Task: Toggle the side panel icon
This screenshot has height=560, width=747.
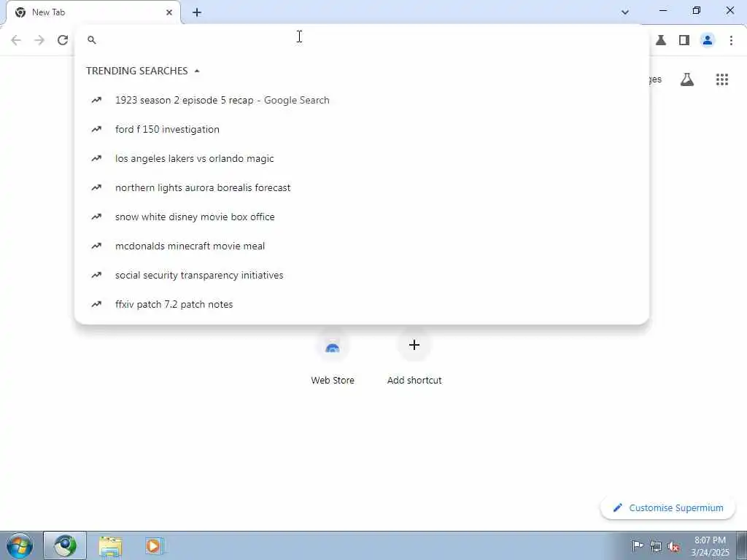Action: click(684, 40)
